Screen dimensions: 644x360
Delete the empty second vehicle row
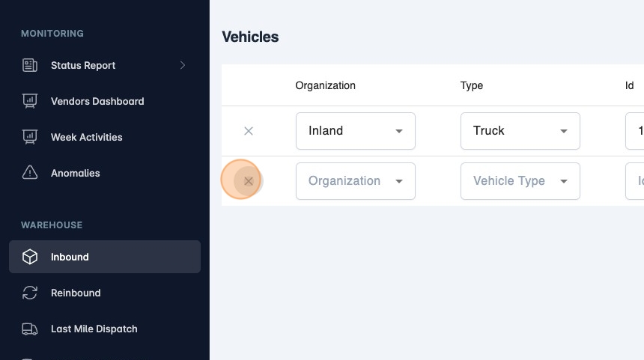pos(249,181)
